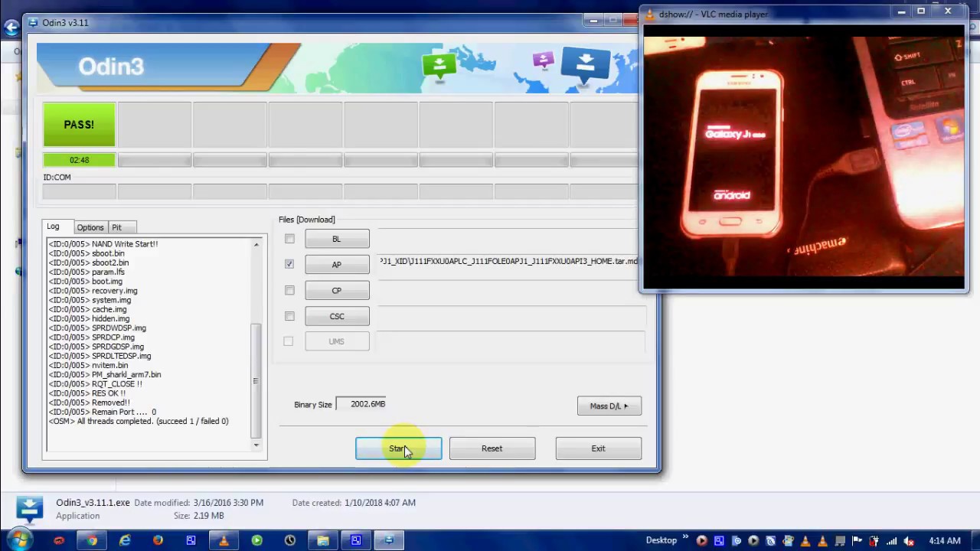Switch to the Log tab

pyautogui.click(x=53, y=227)
